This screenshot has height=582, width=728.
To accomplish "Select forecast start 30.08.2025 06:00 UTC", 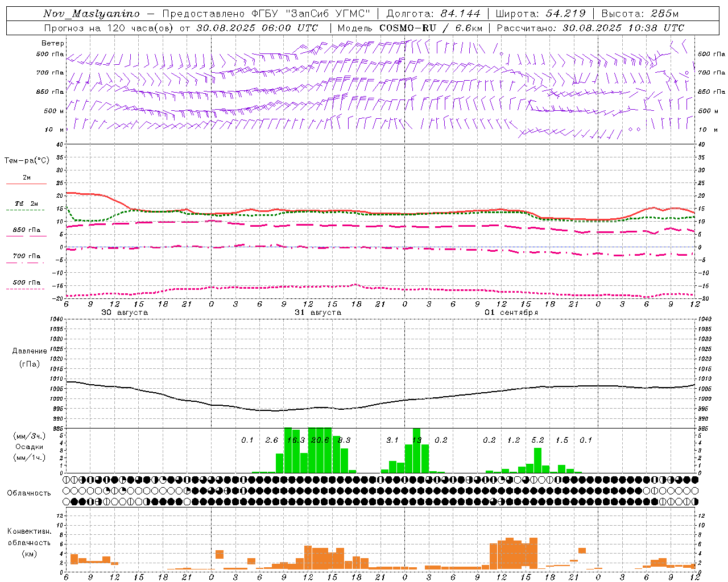I will [257, 28].
